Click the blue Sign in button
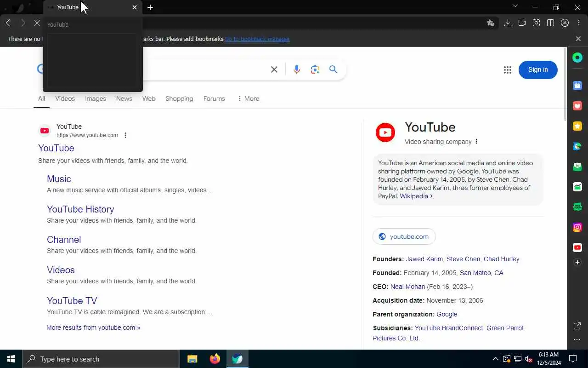Screen dimensions: 588x368 pyautogui.click(x=538, y=70)
